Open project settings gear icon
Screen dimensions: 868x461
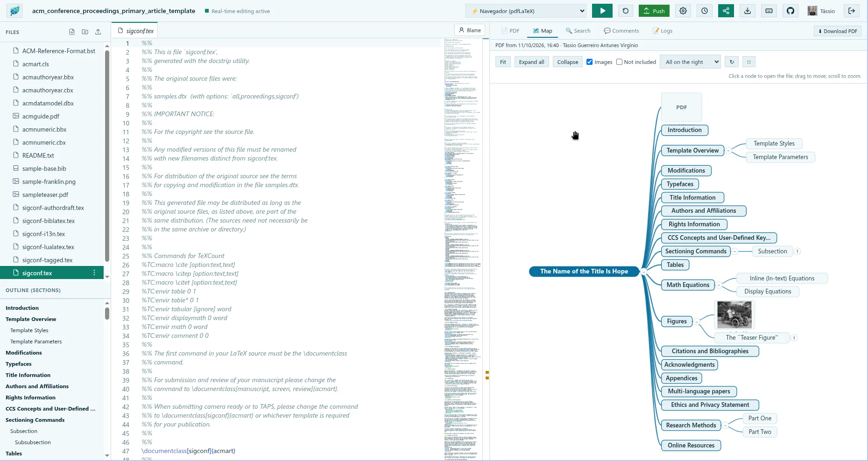coord(683,11)
